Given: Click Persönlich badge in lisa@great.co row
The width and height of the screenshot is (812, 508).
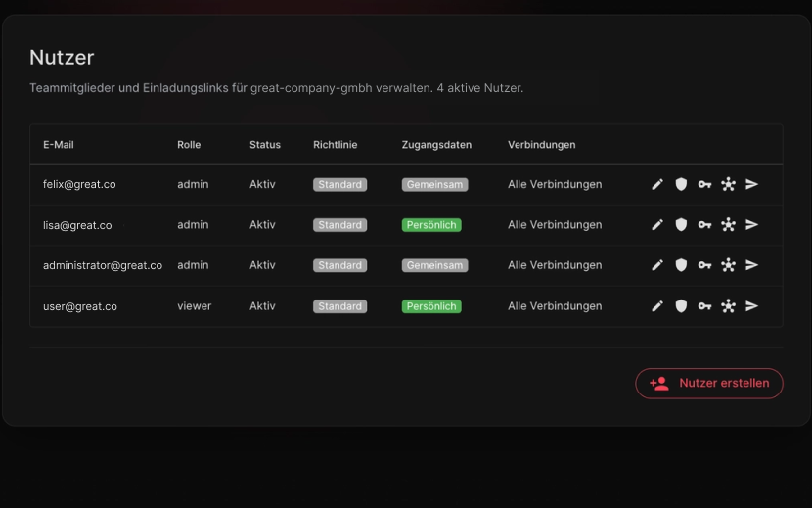Looking at the screenshot, I should pyautogui.click(x=431, y=225).
